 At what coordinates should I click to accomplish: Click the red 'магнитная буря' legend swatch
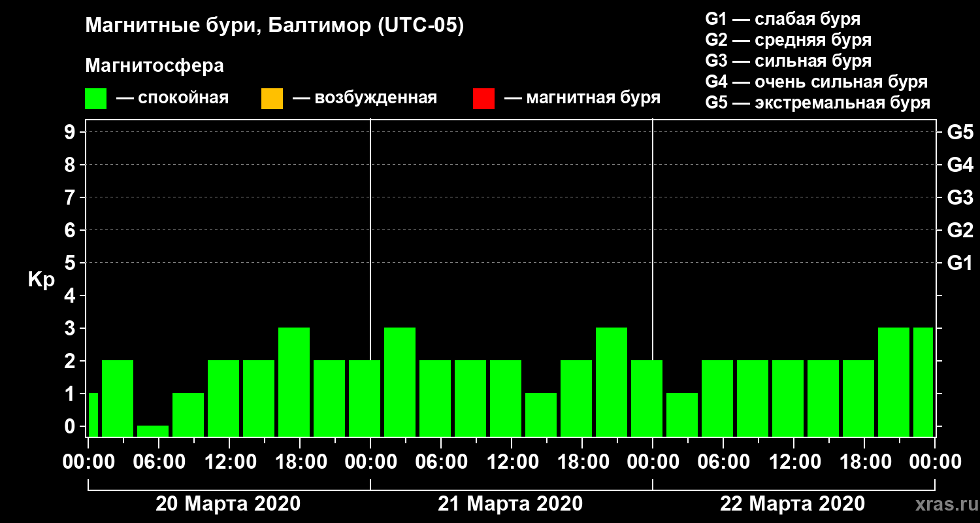(483, 99)
